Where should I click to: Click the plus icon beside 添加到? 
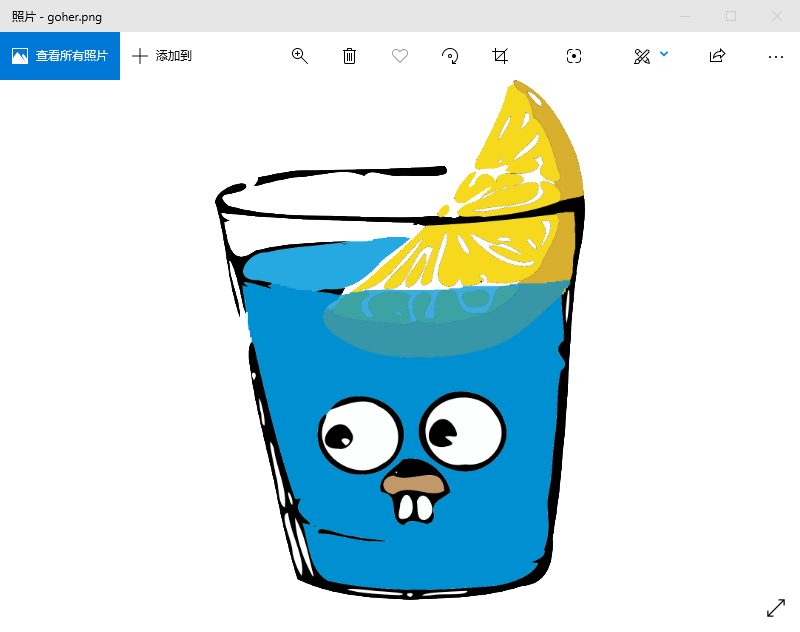click(x=140, y=56)
